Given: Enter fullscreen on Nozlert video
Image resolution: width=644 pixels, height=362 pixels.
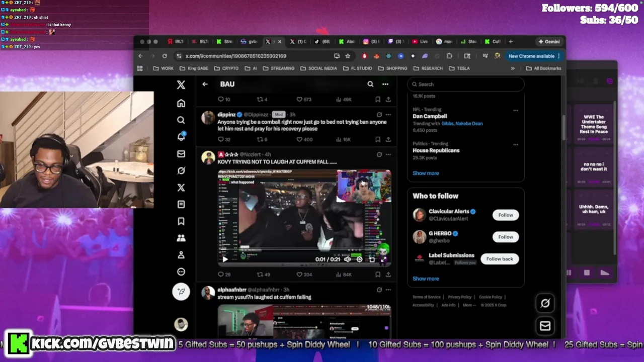Looking at the screenshot, I should click(x=383, y=259).
